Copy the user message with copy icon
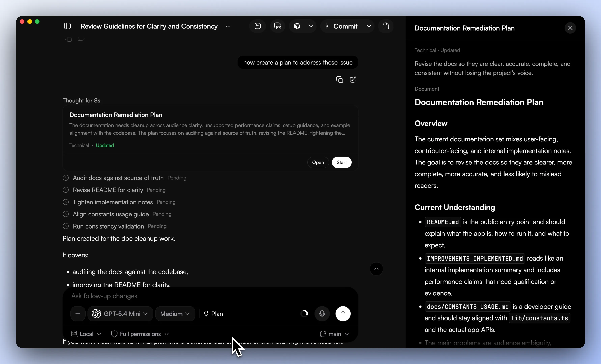The image size is (601, 364). [x=339, y=79]
